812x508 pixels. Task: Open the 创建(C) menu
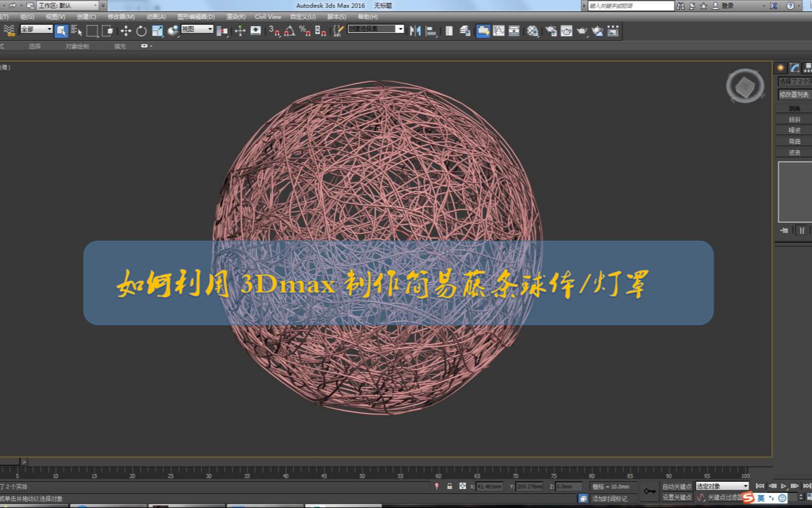pyautogui.click(x=86, y=17)
